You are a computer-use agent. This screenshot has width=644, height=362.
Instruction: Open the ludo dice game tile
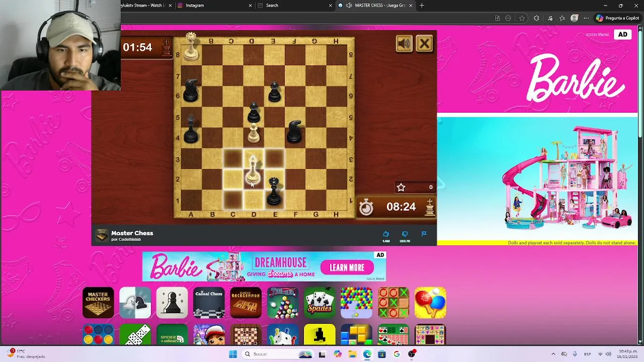pyautogui.click(x=283, y=335)
